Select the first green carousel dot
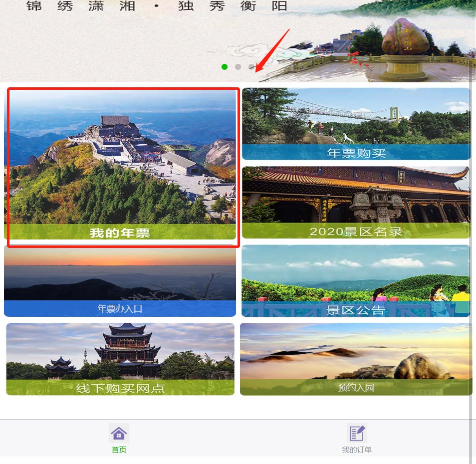This screenshot has width=476, height=464. [225, 67]
